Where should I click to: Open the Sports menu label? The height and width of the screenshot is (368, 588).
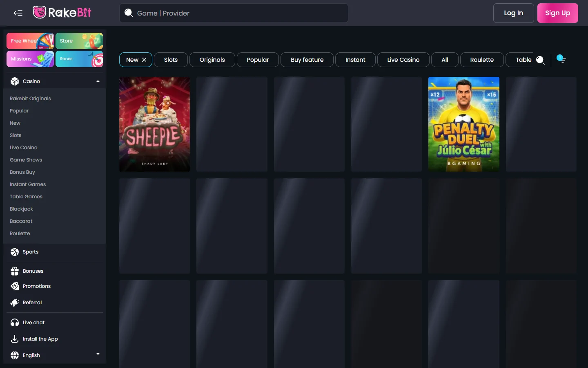pyautogui.click(x=31, y=252)
